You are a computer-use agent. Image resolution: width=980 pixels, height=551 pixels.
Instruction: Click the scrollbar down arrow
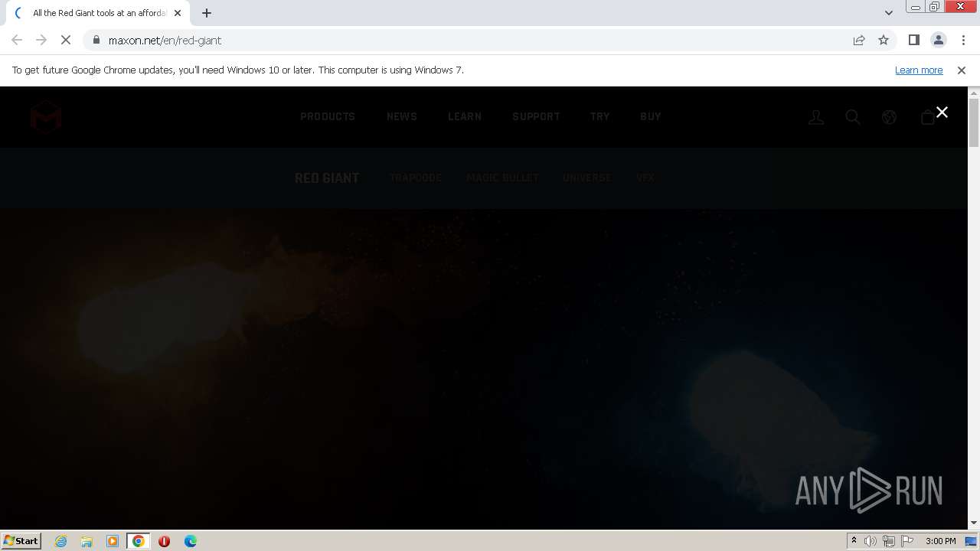[x=973, y=523]
